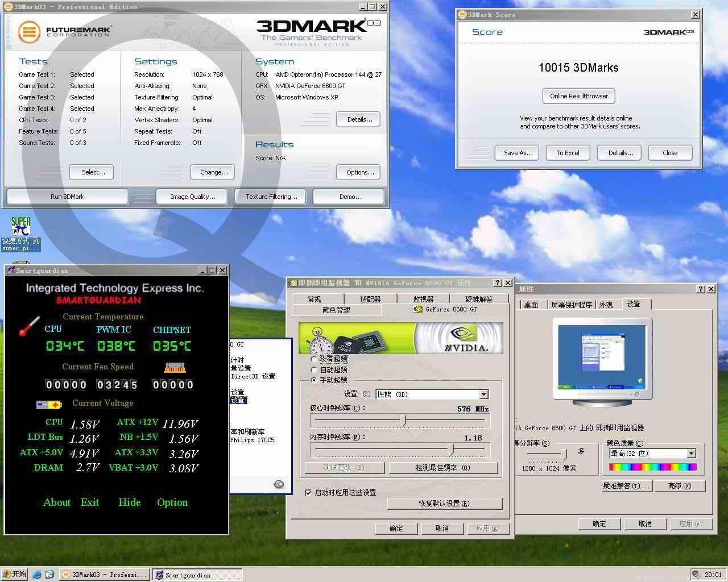The width and height of the screenshot is (728, 582).
Task: Open Details in 3DMark Score window
Action: tap(621, 153)
